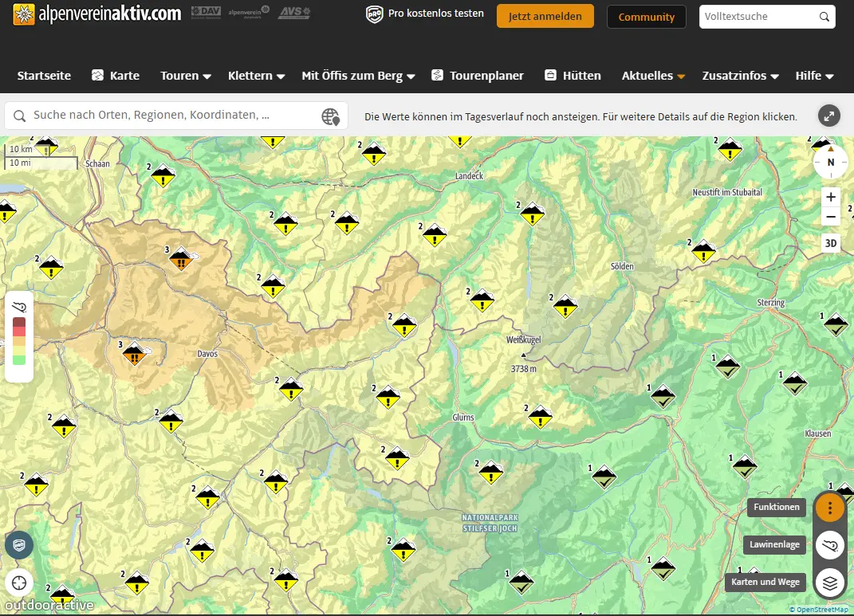
Task: Open the level 3 avalanche marker near Davos
Action: [134, 352]
